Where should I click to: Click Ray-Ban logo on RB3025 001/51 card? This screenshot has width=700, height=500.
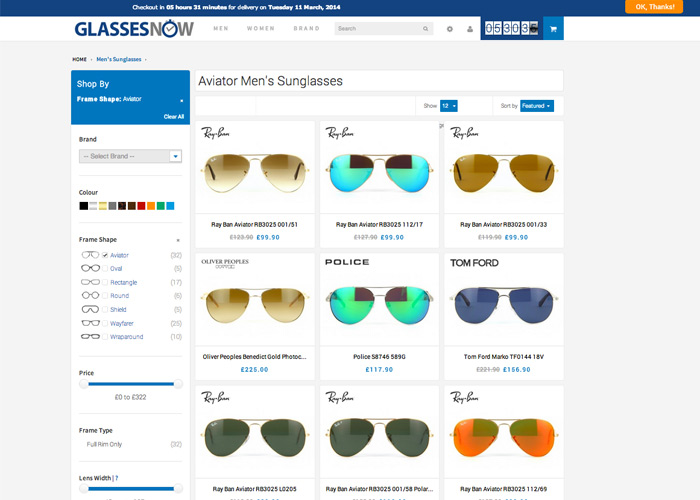coord(215,133)
